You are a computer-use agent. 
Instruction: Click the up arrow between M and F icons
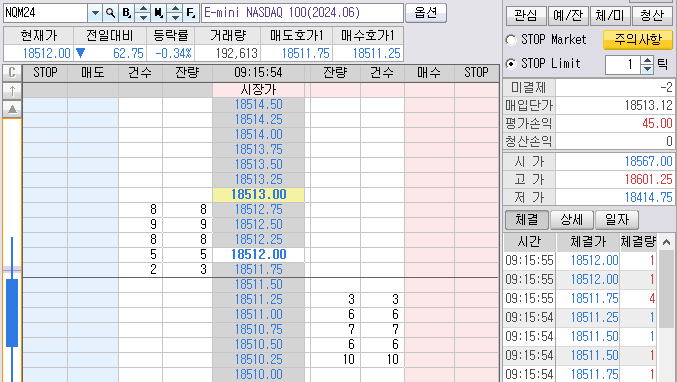pos(174,9)
